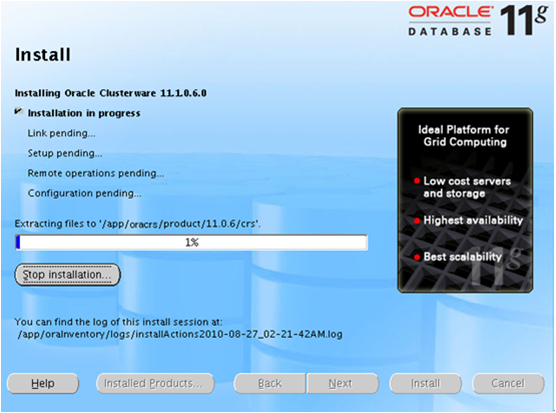Click the Install button
The image size is (556, 413).
(426, 383)
